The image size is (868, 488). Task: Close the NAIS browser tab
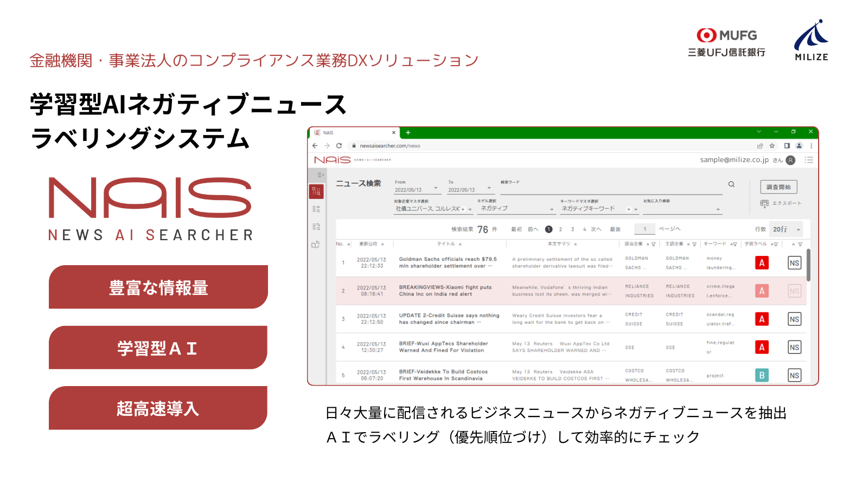tap(394, 132)
